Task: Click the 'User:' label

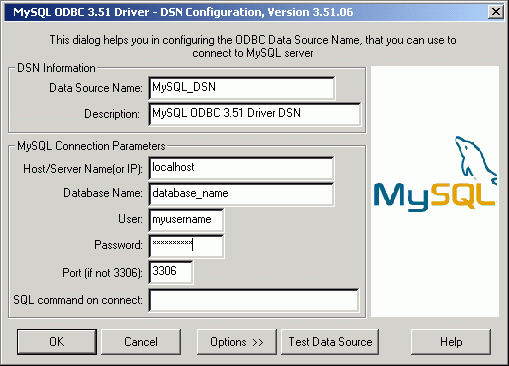Action: coord(130,219)
